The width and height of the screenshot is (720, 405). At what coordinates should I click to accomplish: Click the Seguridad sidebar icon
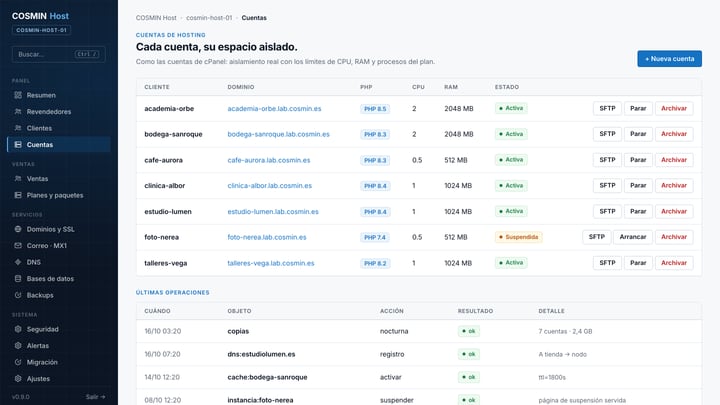point(18,329)
